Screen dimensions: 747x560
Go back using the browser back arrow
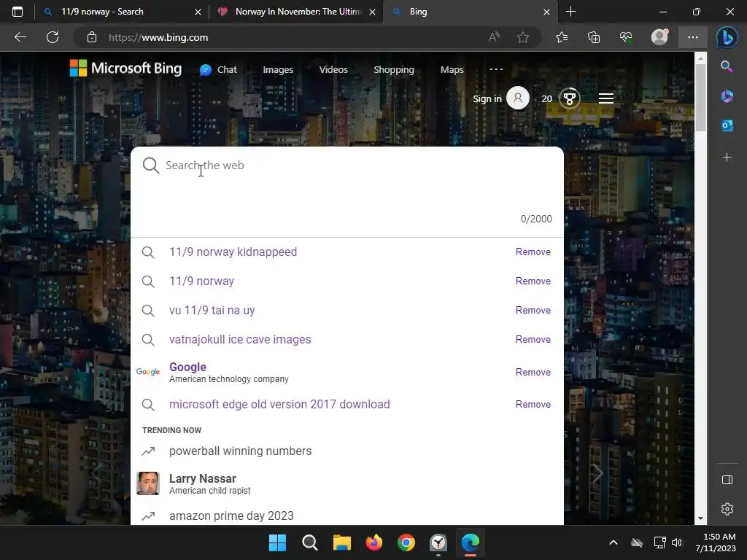point(20,37)
